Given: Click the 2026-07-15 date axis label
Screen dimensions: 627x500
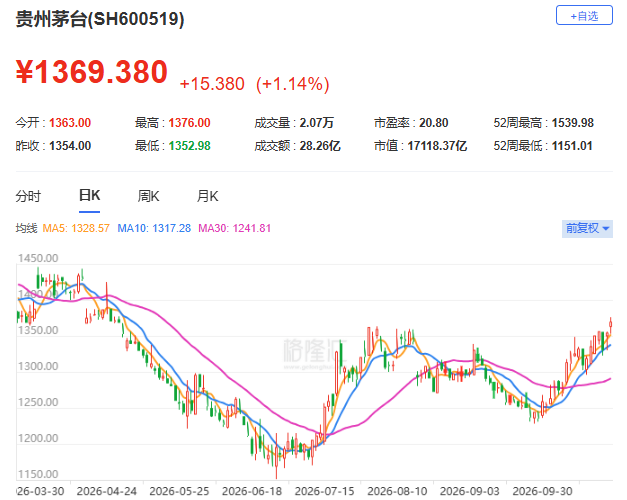Looking at the screenshot, I should [325, 491].
